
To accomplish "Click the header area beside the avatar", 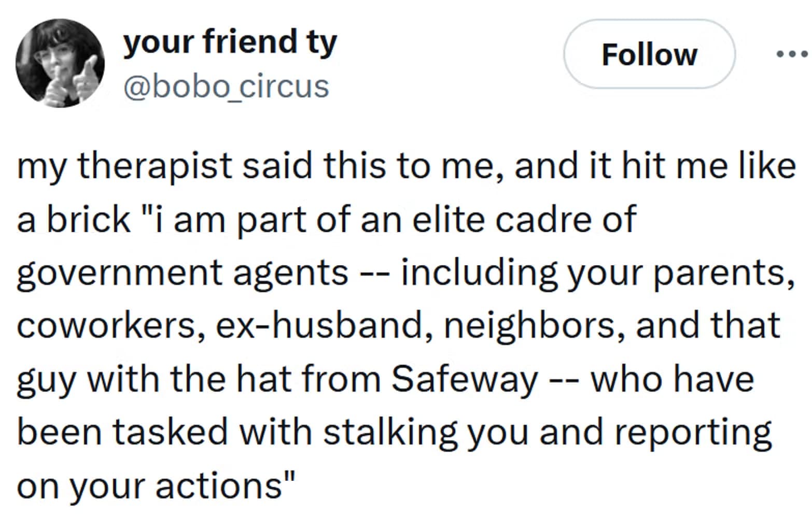I will click(230, 62).
